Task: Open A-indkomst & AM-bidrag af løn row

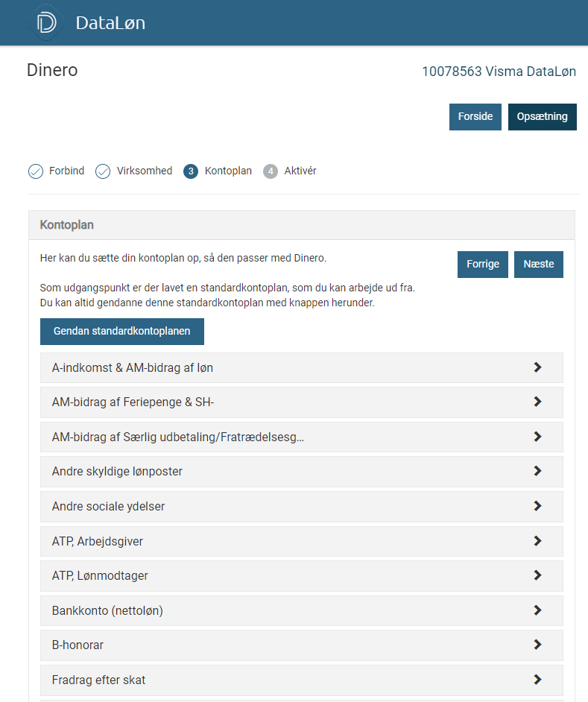Action: coord(301,367)
